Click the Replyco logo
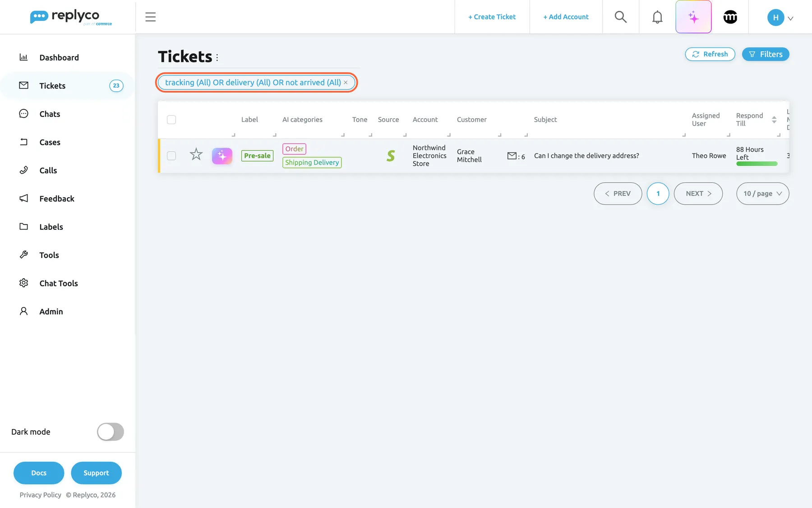The image size is (812, 508). pos(71,17)
